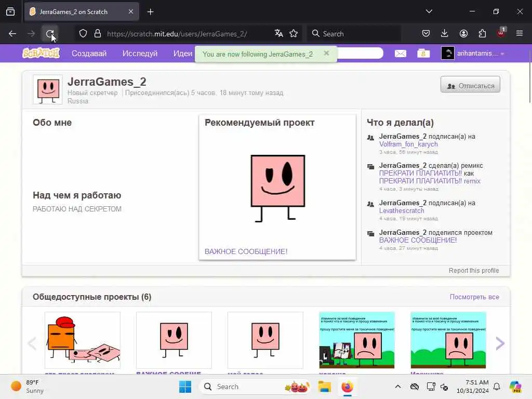Dismiss the now-following notification
The height and width of the screenshot is (399, 532).
point(326,54)
